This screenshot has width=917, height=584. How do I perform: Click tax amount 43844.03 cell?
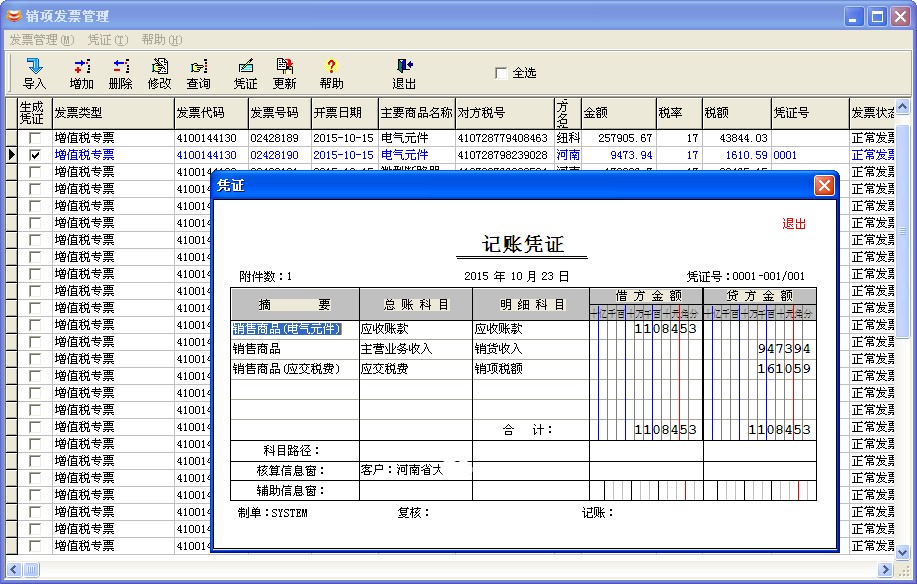pos(736,138)
